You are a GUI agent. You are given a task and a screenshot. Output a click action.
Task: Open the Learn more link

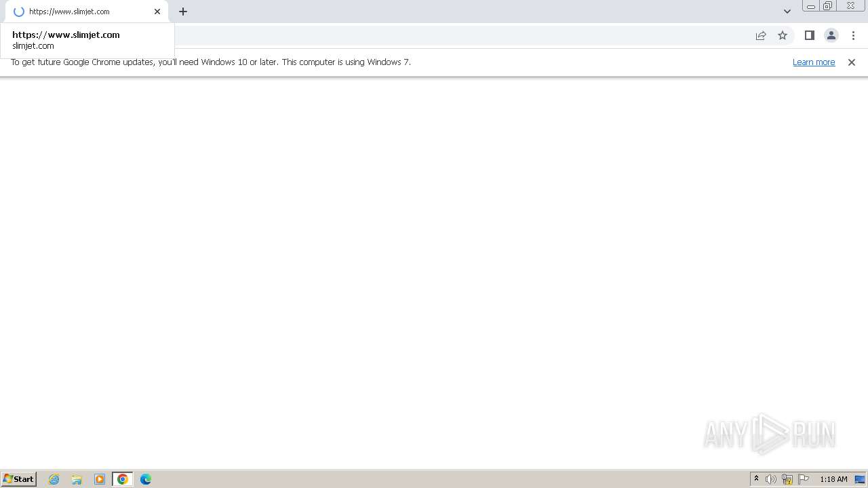click(x=814, y=62)
